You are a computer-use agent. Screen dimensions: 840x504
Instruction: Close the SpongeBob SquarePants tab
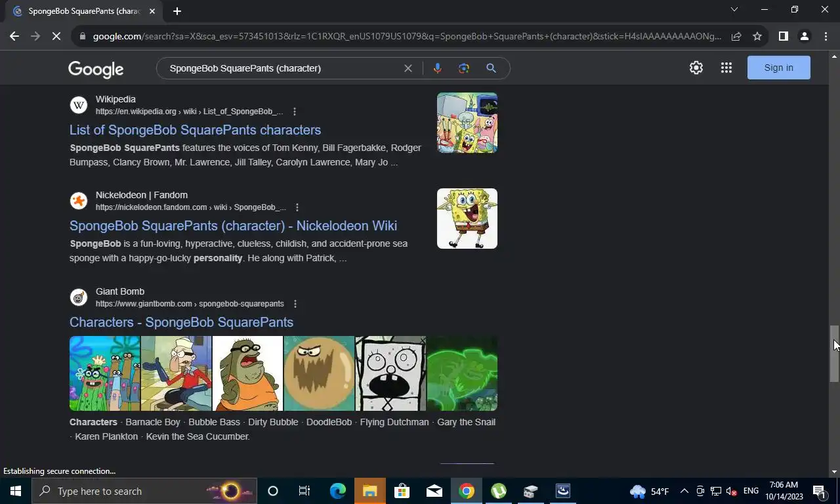point(152,11)
